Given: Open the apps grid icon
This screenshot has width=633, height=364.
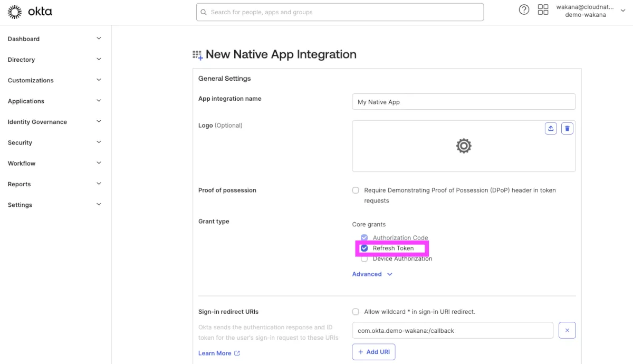Looking at the screenshot, I should tap(543, 10).
